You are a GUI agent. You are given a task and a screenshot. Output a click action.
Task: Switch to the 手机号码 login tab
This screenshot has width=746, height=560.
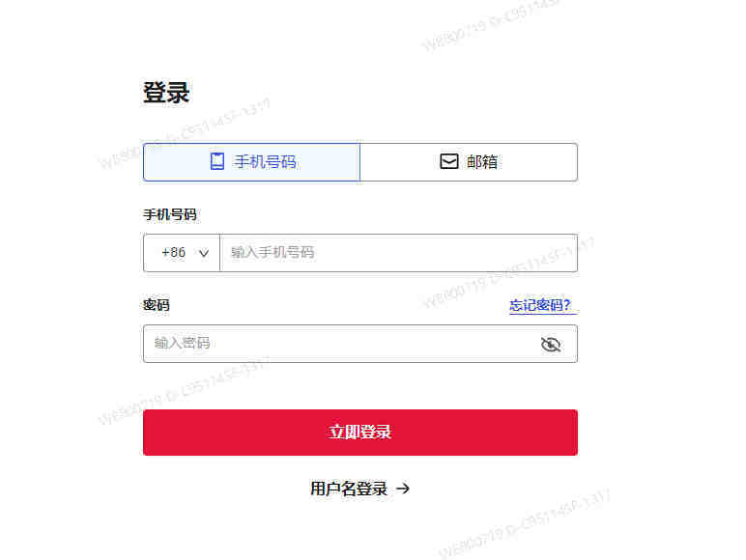pyautogui.click(x=251, y=162)
